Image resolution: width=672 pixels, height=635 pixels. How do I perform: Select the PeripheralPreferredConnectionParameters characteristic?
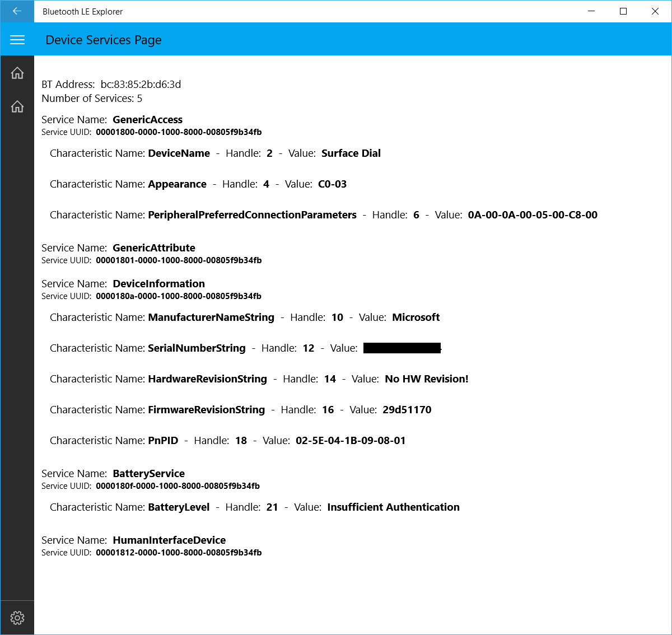tap(253, 215)
